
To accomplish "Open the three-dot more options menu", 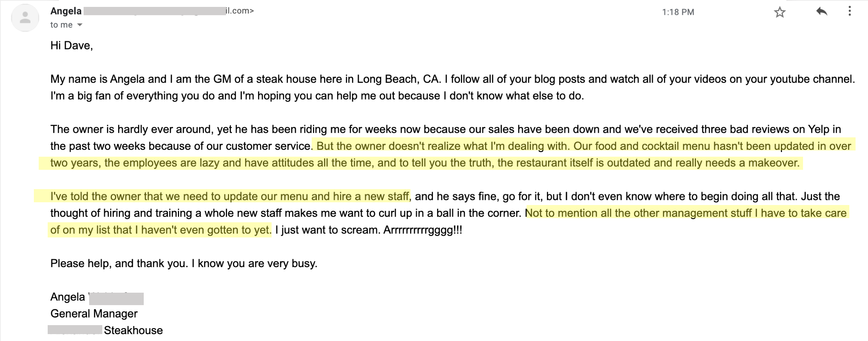I will pyautogui.click(x=850, y=11).
